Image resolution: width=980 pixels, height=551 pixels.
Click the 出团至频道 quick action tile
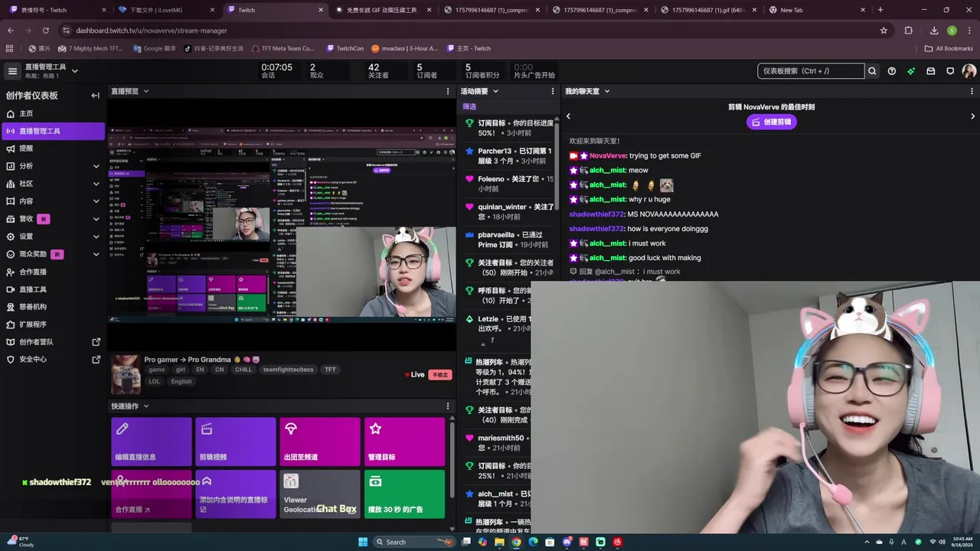(320, 442)
